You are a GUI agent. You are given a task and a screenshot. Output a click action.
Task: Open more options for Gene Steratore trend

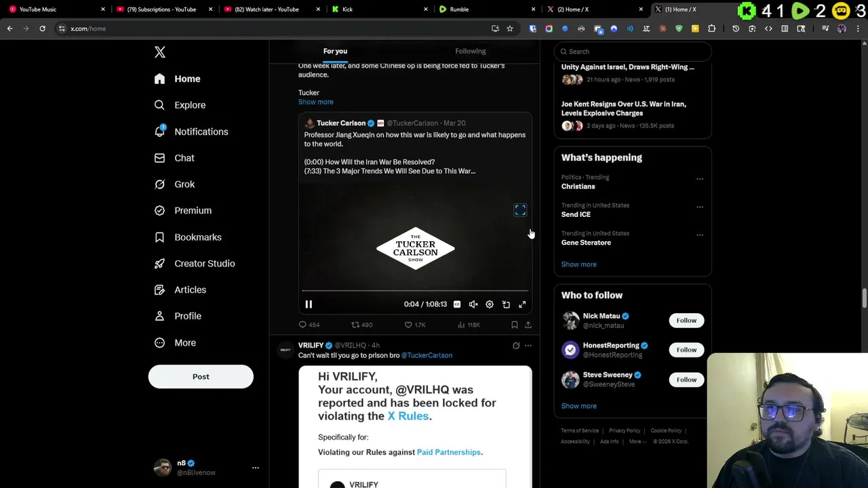(x=700, y=235)
